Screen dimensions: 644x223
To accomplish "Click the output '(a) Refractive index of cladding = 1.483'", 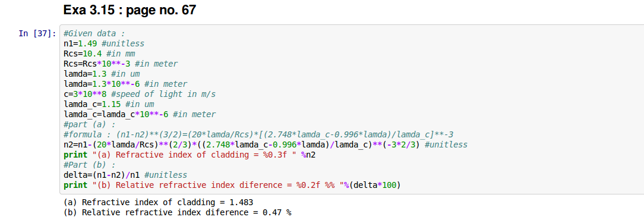I will coord(159,202).
